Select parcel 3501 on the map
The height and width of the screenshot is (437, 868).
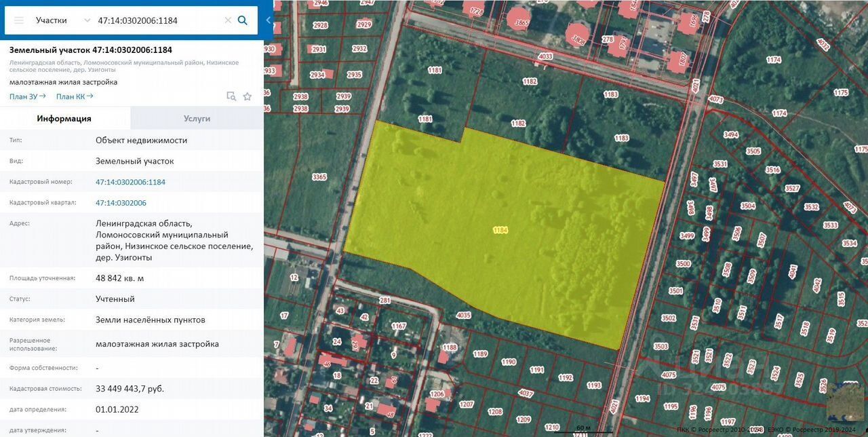[x=676, y=291]
